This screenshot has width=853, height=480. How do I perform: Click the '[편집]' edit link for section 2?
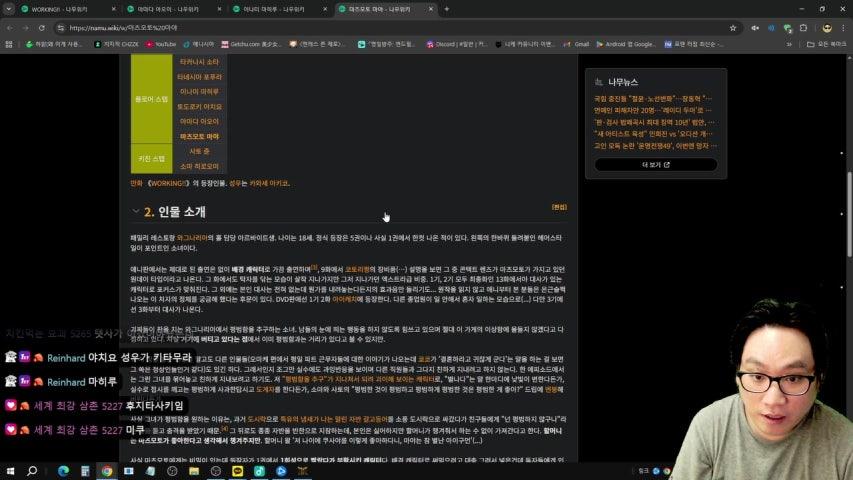click(x=559, y=207)
